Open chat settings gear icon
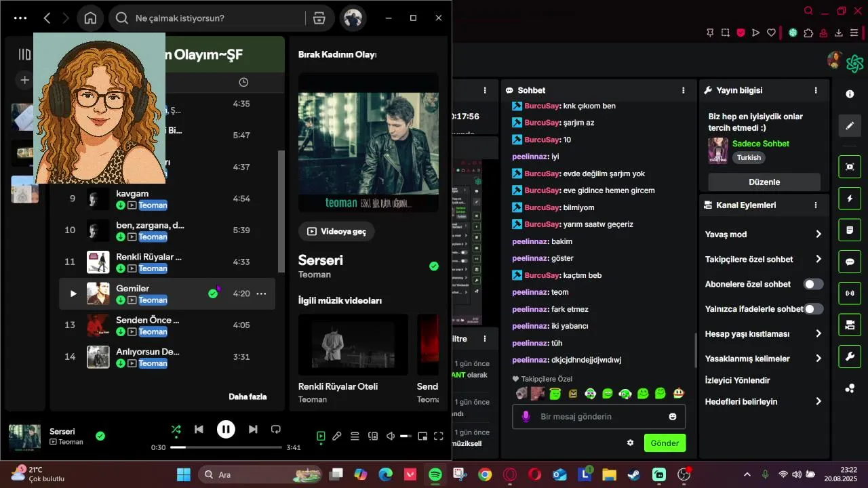The height and width of the screenshot is (488, 868). click(630, 443)
